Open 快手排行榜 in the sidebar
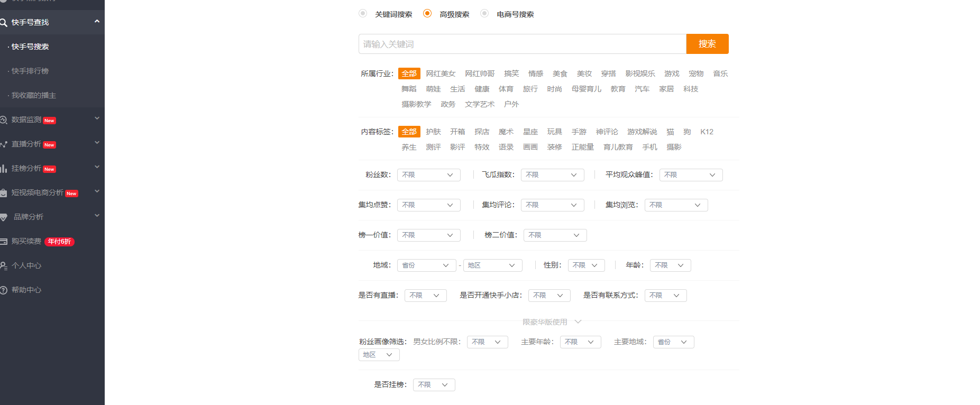 [x=30, y=71]
